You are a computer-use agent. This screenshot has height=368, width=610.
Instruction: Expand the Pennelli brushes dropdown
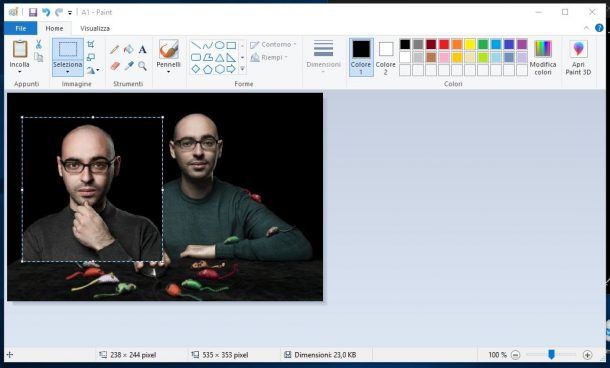[168, 72]
